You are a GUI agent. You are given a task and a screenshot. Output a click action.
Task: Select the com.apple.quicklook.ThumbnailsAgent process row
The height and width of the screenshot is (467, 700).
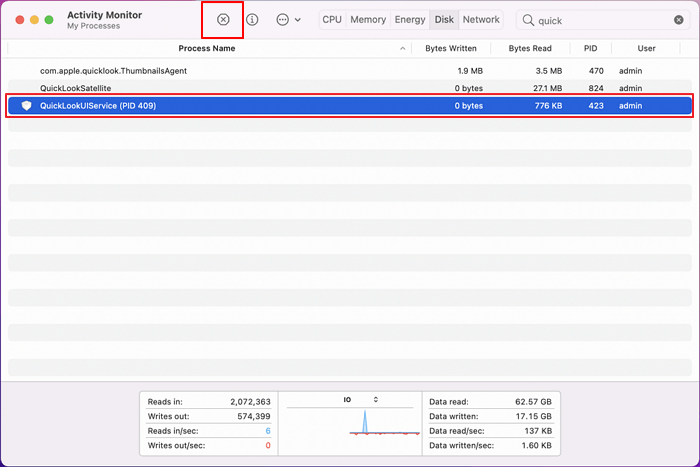point(113,71)
